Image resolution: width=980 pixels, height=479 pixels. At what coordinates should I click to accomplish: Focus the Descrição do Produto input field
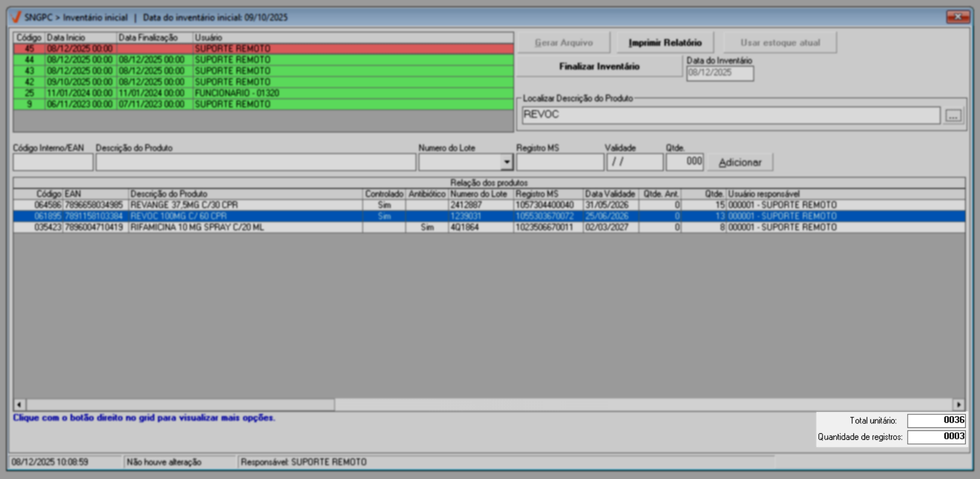255,162
